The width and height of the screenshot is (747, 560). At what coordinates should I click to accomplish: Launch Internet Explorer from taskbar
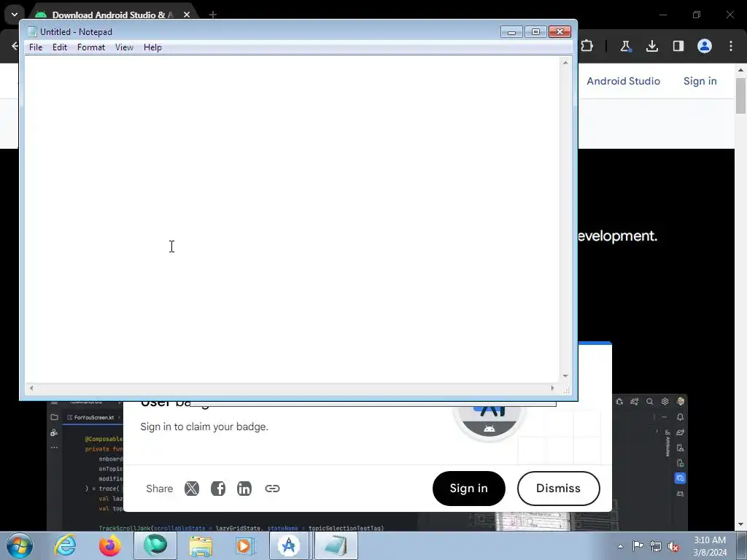tap(65, 545)
